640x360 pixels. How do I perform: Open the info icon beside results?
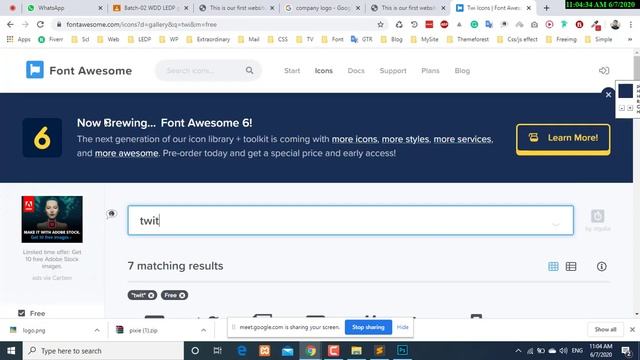(601, 267)
